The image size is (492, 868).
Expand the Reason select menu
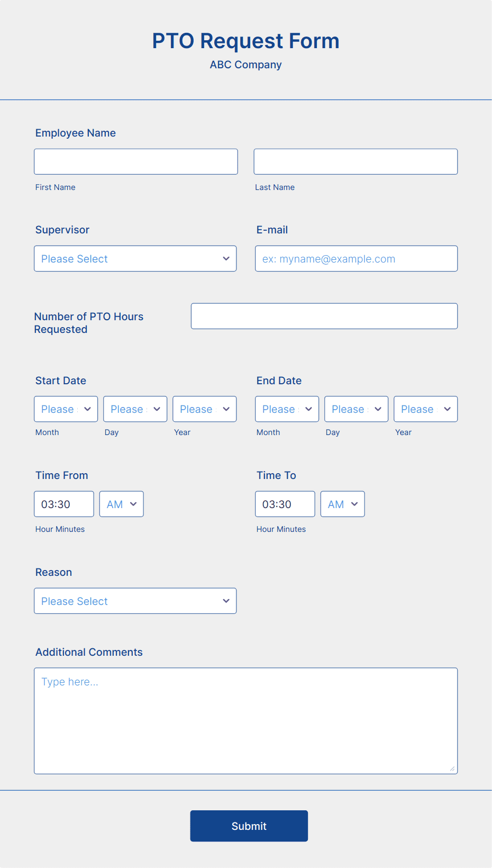pos(135,601)
